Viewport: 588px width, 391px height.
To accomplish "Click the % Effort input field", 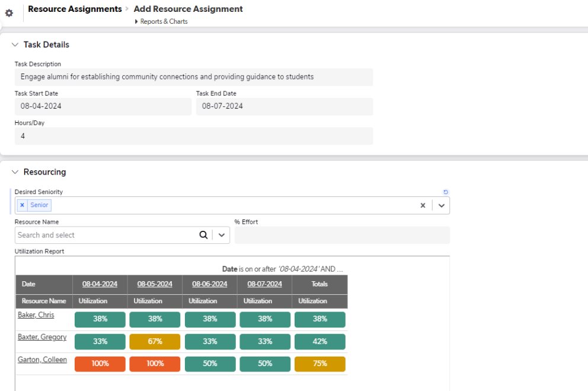I will (342, 235).
